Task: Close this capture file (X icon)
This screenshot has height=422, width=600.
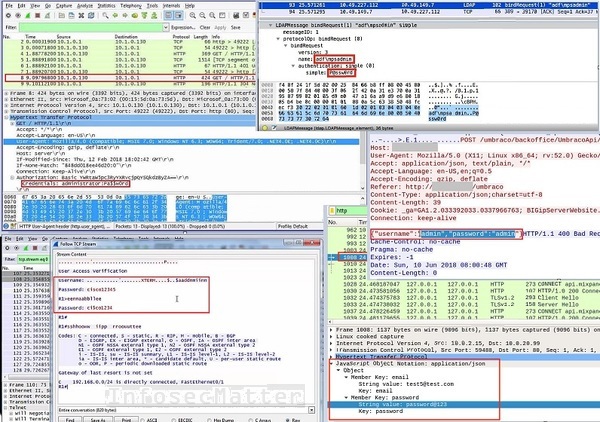Action: pos(81,15)
